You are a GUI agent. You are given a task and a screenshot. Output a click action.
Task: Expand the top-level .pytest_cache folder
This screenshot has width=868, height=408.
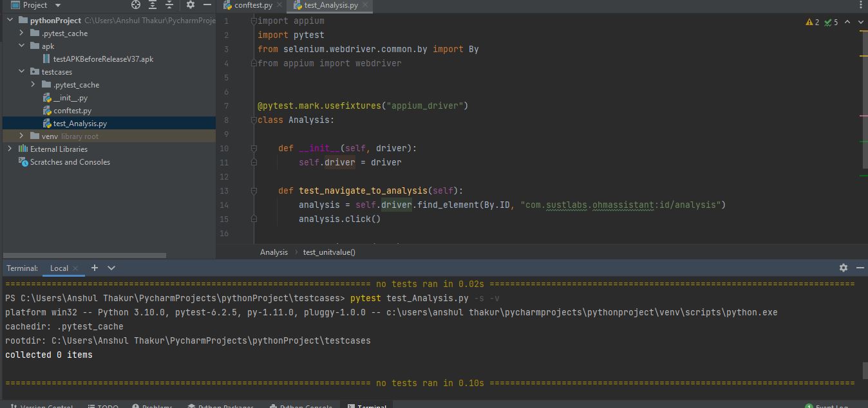coord(22,33)
